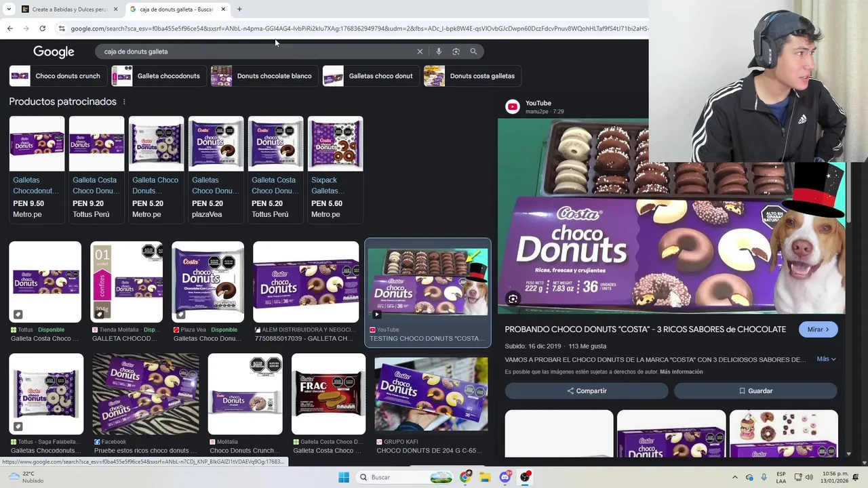The height and width of the screenshot is (488, 868).
Task: Open a new browser tab
Action: pos(239,9)
